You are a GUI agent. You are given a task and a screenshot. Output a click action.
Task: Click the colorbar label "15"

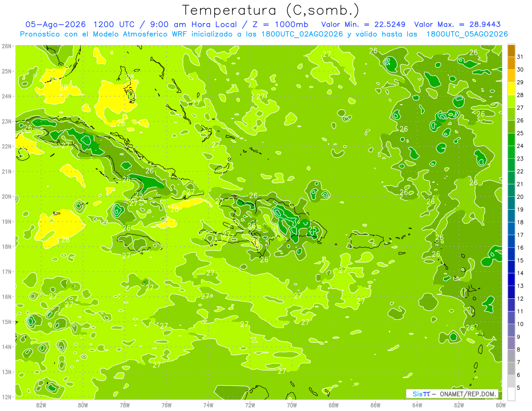coord(520,260)
